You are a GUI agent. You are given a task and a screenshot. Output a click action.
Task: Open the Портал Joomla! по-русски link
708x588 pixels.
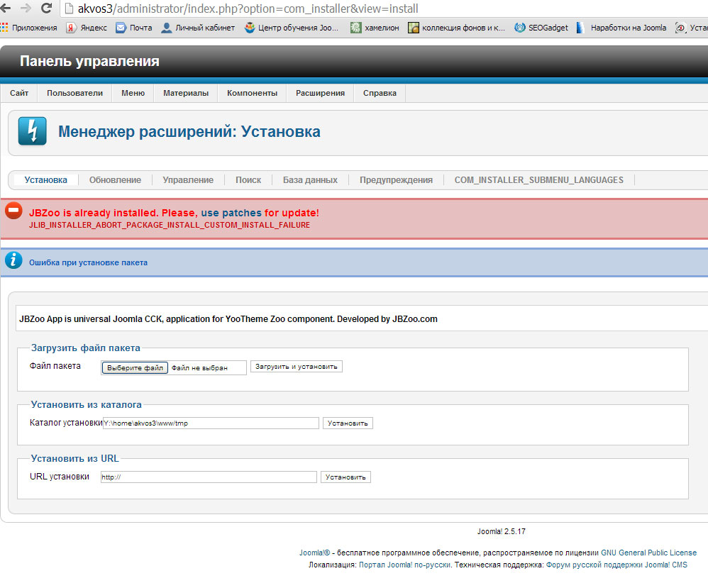(x=404, y=565)
